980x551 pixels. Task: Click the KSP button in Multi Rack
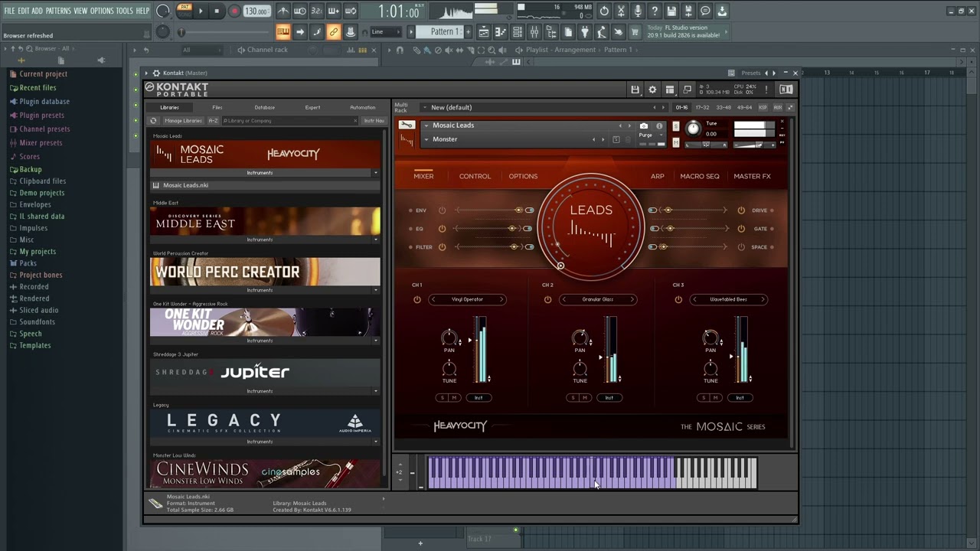click(x=763, y=107)
